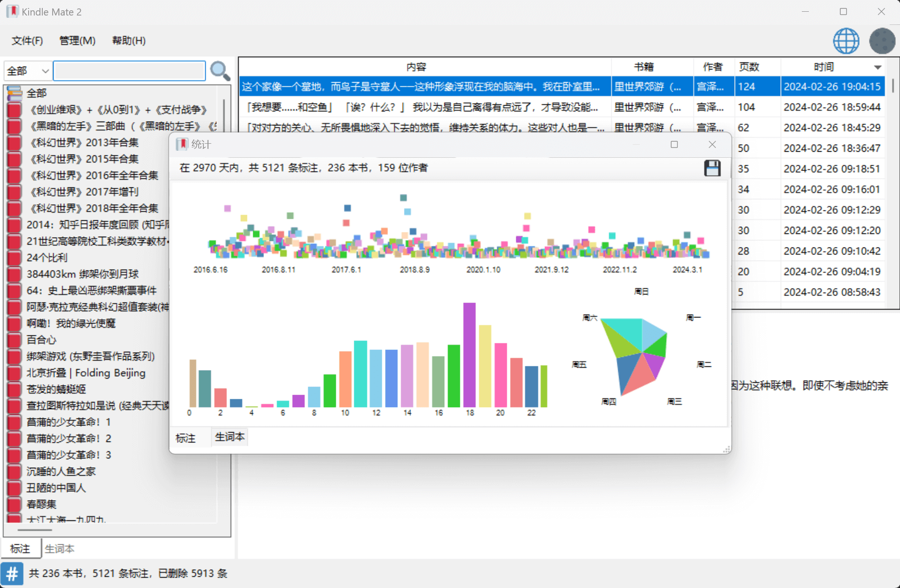Open the 帮助(H) menu
The width and height of the screenshot is (900, 588).
(129, 41)
